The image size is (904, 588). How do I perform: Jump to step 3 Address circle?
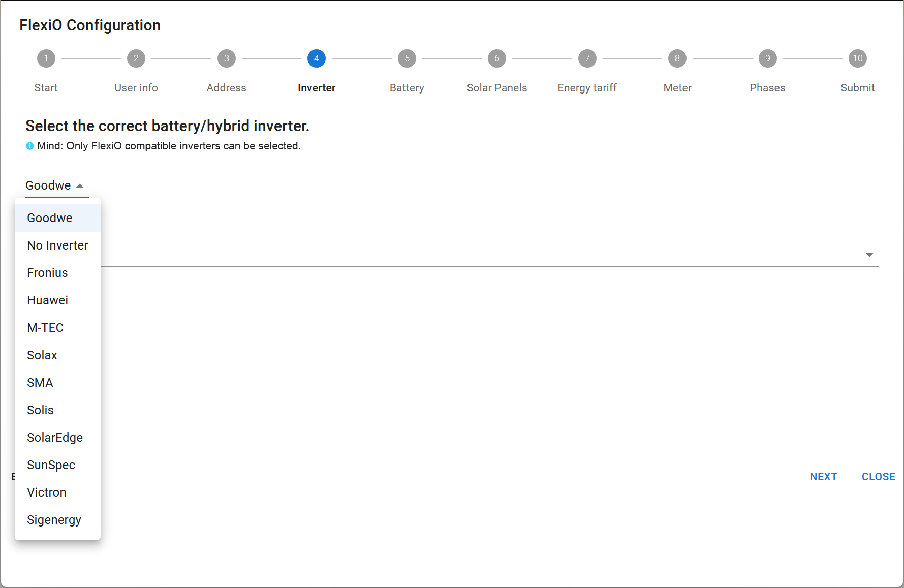coord(226,58)
